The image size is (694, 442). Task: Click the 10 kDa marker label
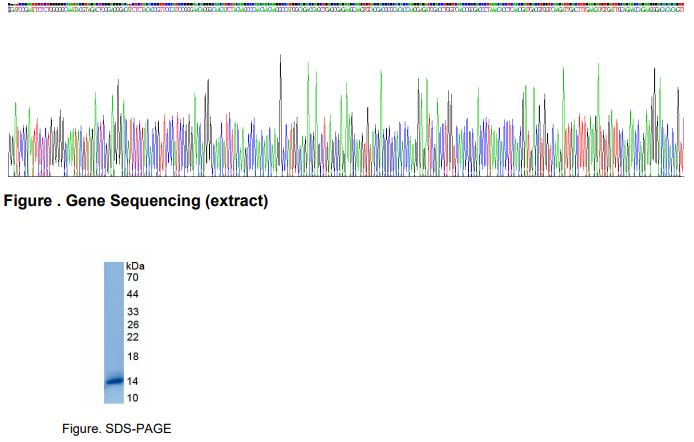pyautogui.click(x=132, y=397)
